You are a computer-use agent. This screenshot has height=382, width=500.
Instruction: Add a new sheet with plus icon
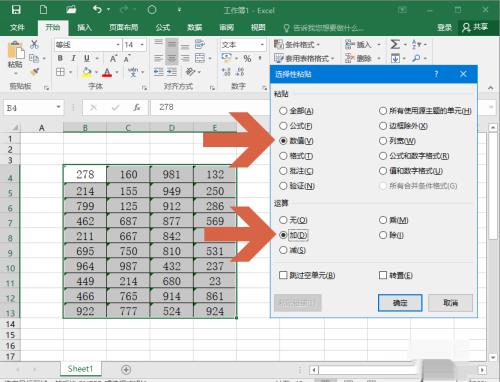(126, 369)
